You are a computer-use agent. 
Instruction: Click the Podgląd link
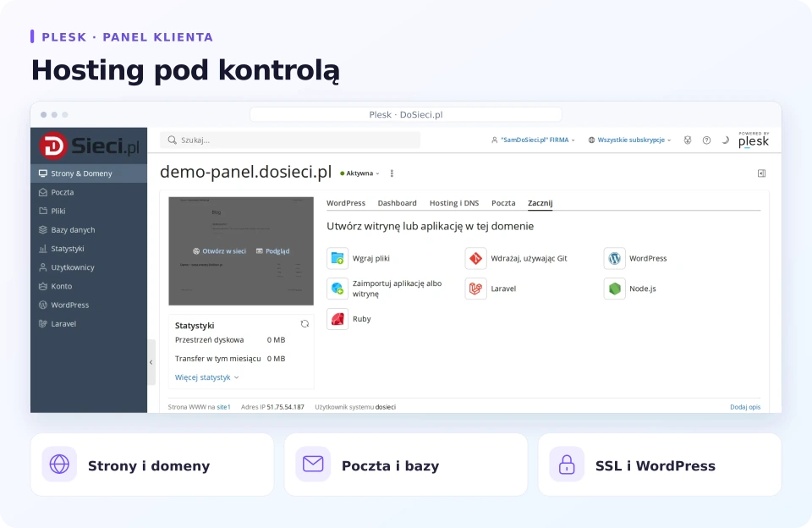[x=273, y=250]
